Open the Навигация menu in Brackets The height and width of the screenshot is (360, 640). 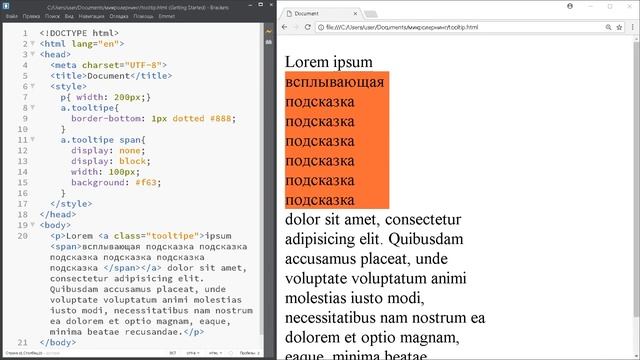point(91,16)
